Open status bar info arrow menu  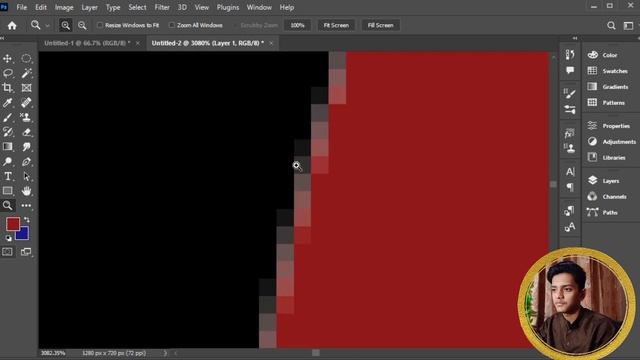165,353
